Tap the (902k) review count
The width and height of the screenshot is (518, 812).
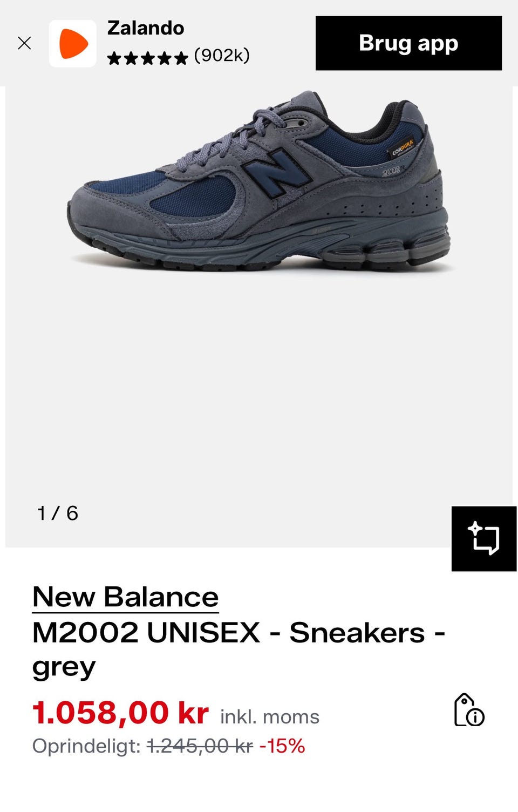tap(222, 56)
